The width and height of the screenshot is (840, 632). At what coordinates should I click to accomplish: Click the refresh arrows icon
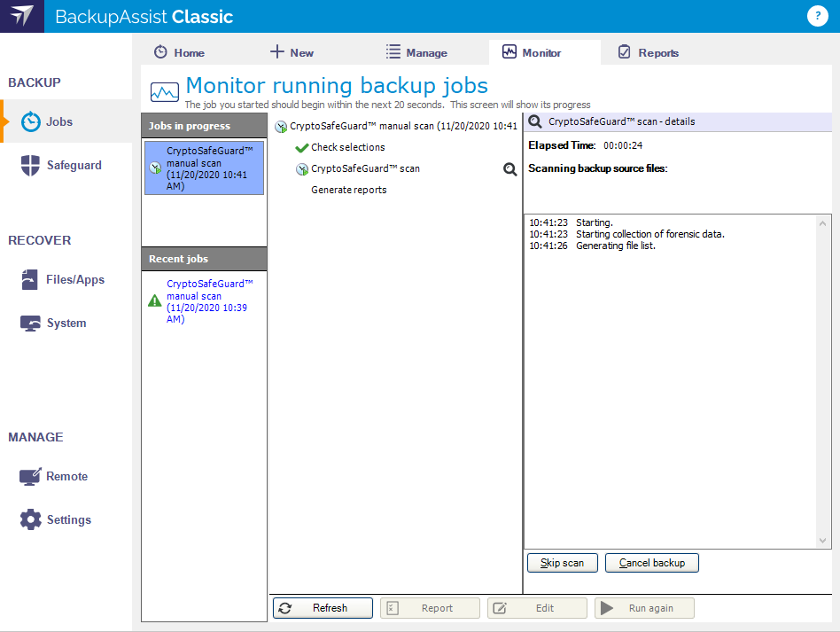tap(285, 608)
